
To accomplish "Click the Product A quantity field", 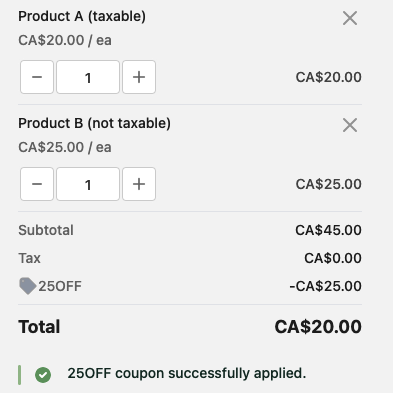I will [x=88, y=77].
